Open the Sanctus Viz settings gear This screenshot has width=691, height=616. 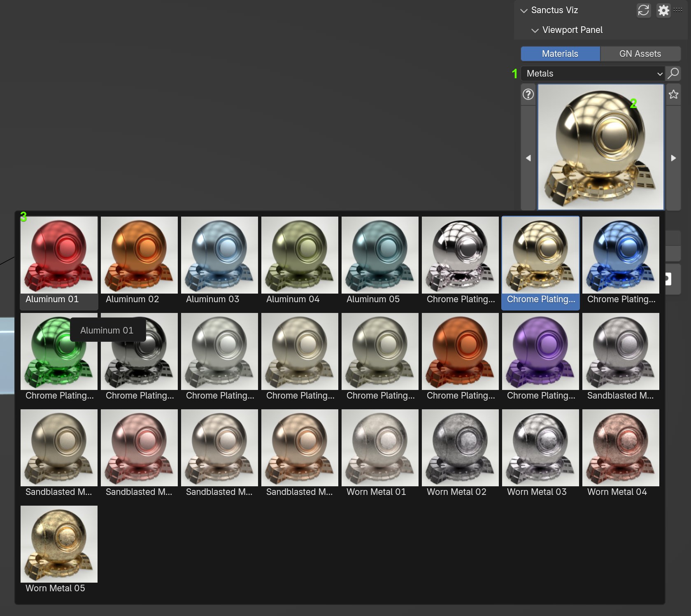(663, 10)
